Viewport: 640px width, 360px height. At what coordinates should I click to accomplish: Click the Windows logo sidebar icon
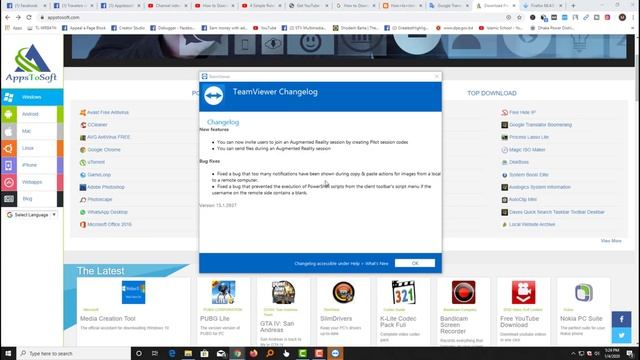(x=9, y=97)
